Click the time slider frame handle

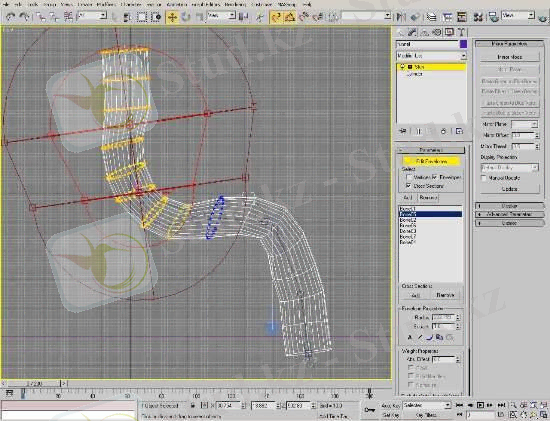(34, 384)
